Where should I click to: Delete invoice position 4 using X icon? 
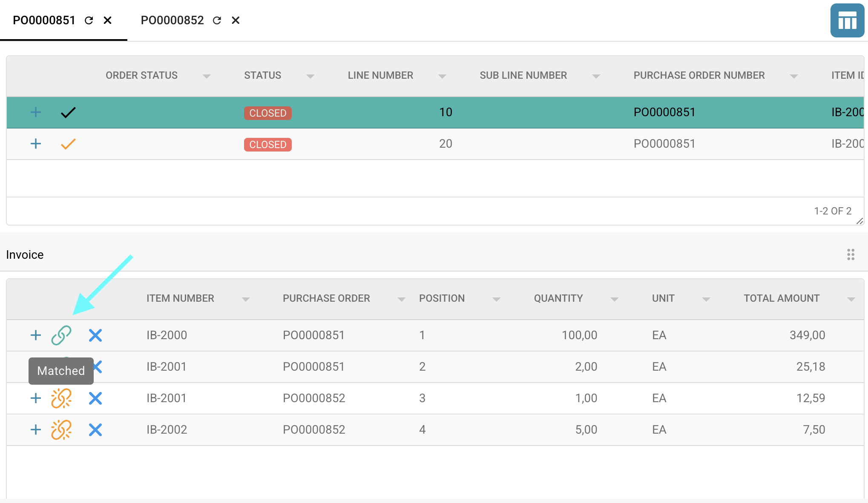[95, 430]
